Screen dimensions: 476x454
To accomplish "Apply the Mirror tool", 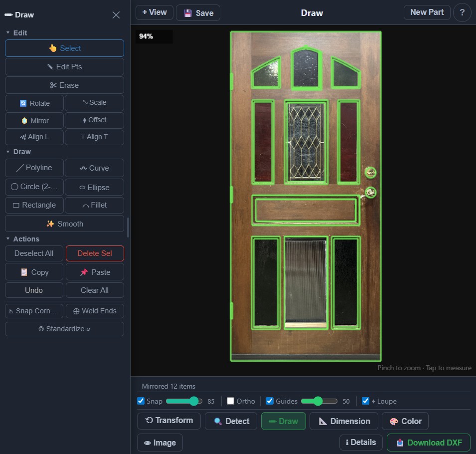I will (34, 120).
